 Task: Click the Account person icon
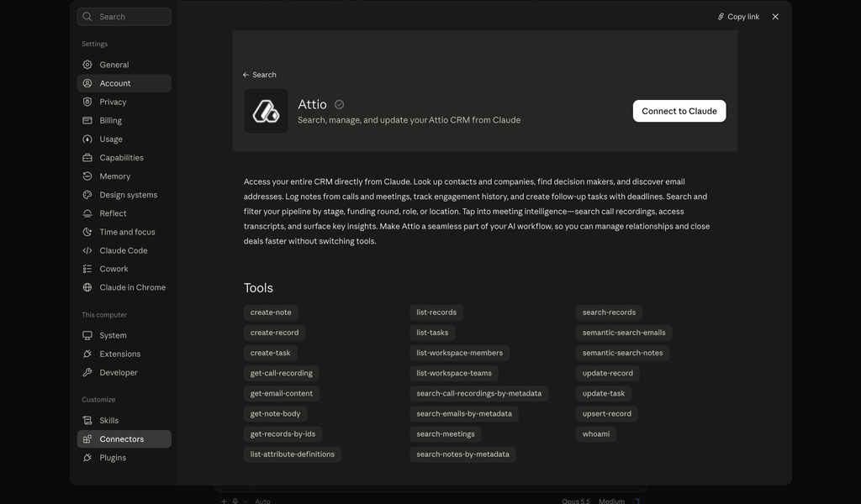(87, 83)
